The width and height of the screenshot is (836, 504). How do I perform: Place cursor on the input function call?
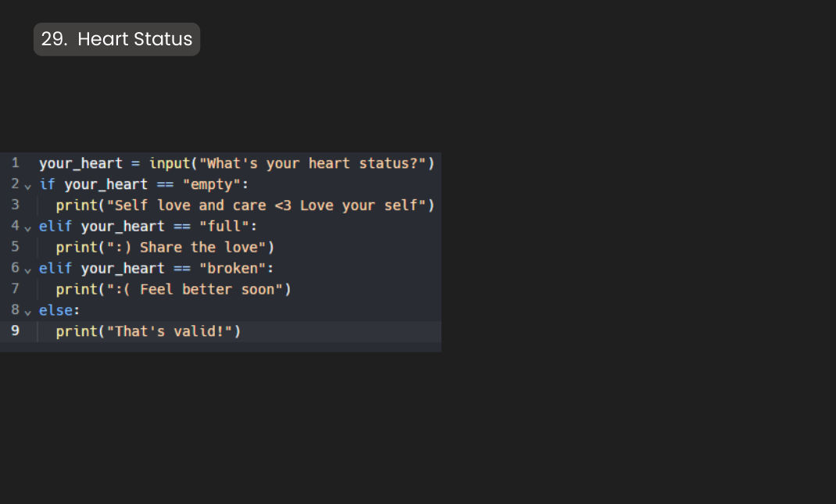click(x=170, y=163)
